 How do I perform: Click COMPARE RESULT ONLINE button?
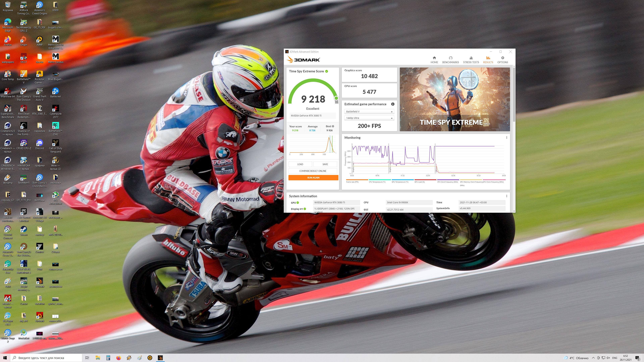tap(312, 171)
